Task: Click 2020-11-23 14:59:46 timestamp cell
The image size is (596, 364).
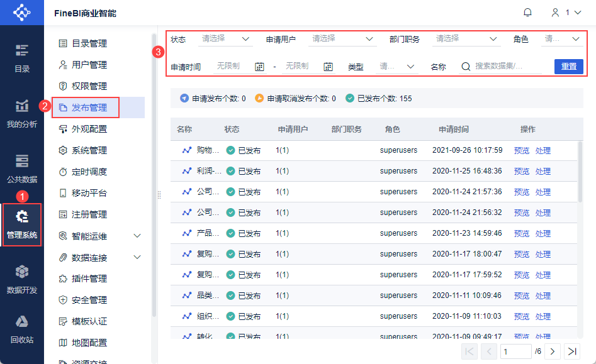Action: (x=467, y=233)
